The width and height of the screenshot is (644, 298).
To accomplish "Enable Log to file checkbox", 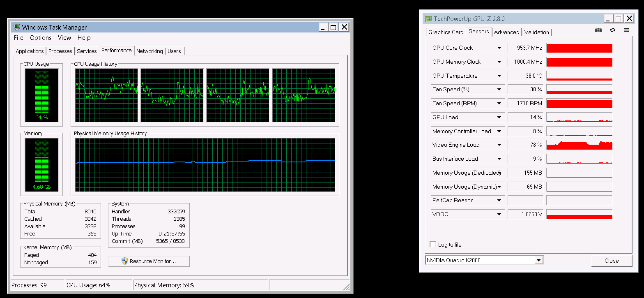I will point(432,245).
